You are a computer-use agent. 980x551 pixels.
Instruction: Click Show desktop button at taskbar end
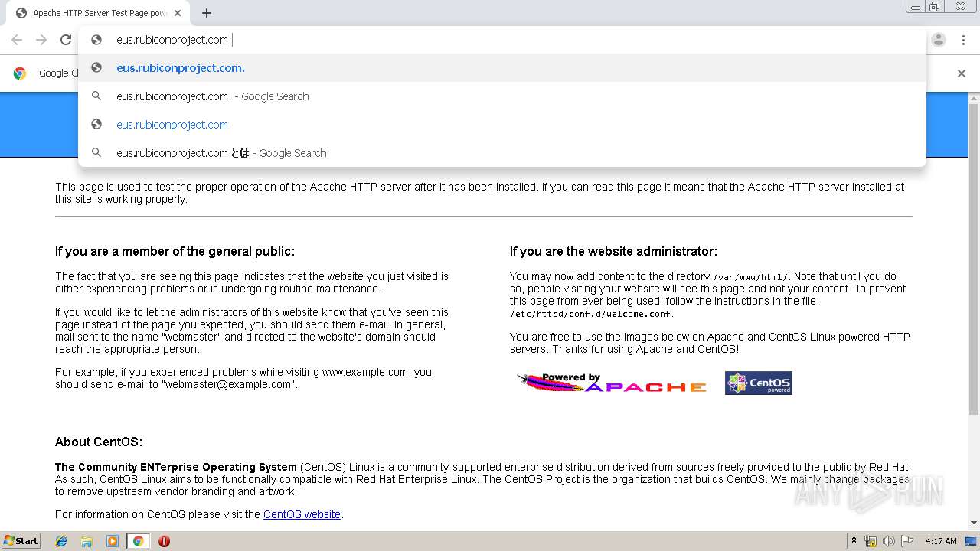click(972, 541)
